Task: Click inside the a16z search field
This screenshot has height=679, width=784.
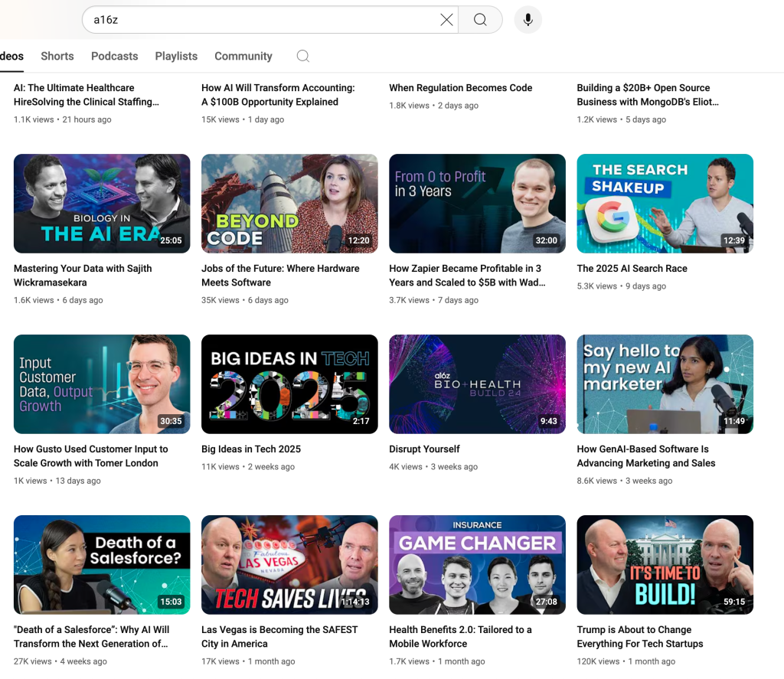Action: point(260,20)
